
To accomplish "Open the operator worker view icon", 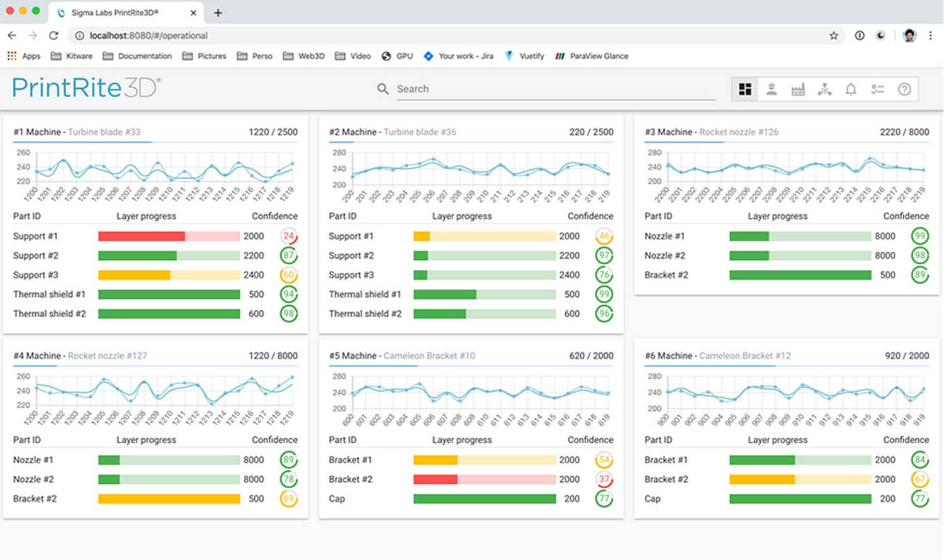I will coord(772,89).
